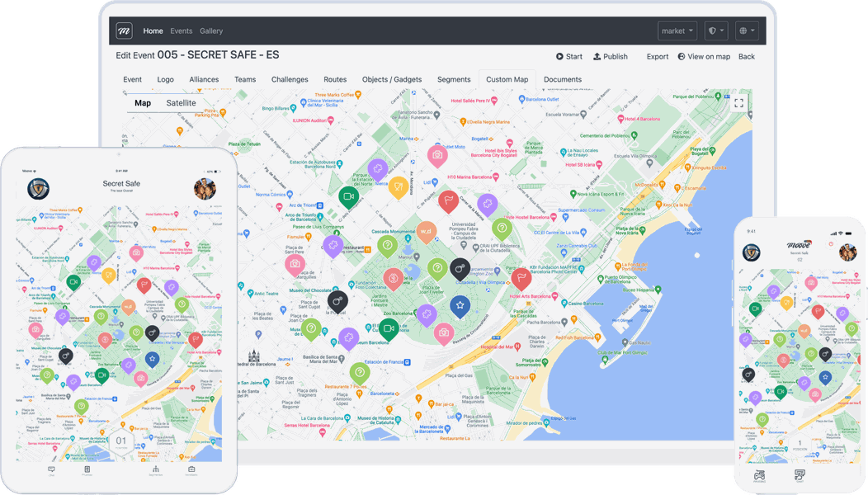Select the green question marker near Estació de França
Image resolution: width=868 pixels, height=495 pixels.
point(360,373)
